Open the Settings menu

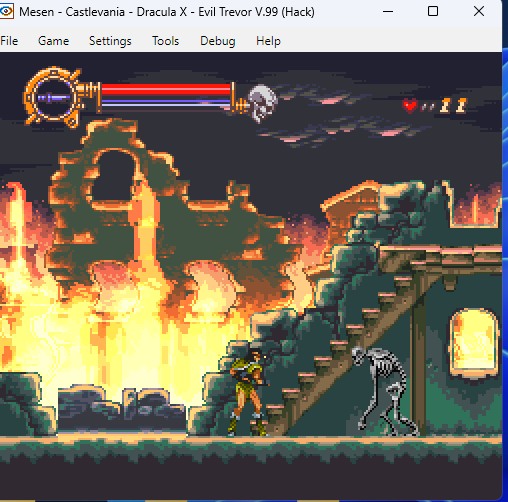pos(110,41)
